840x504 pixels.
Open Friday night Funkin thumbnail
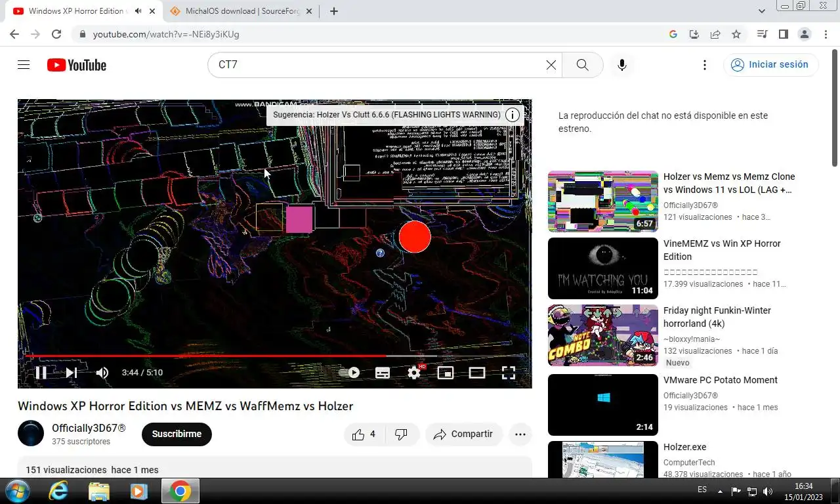pyautogui.click(x=603, y=335)
